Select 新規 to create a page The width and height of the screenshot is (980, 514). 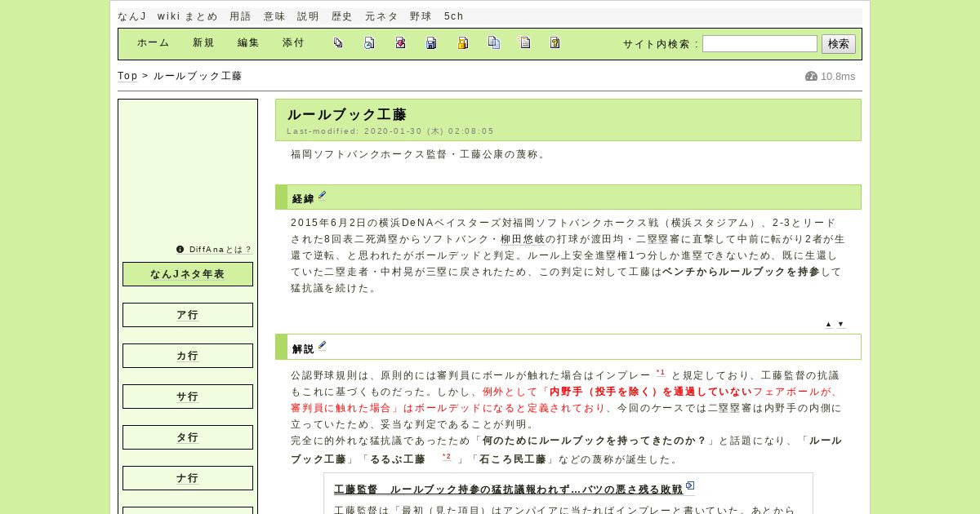click(x=203, y=43)
